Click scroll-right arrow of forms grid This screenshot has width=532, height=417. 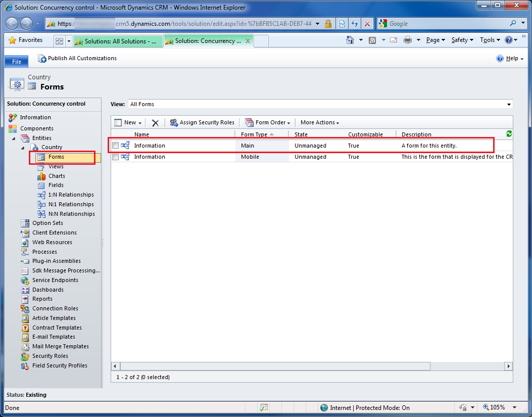[508, 366]
